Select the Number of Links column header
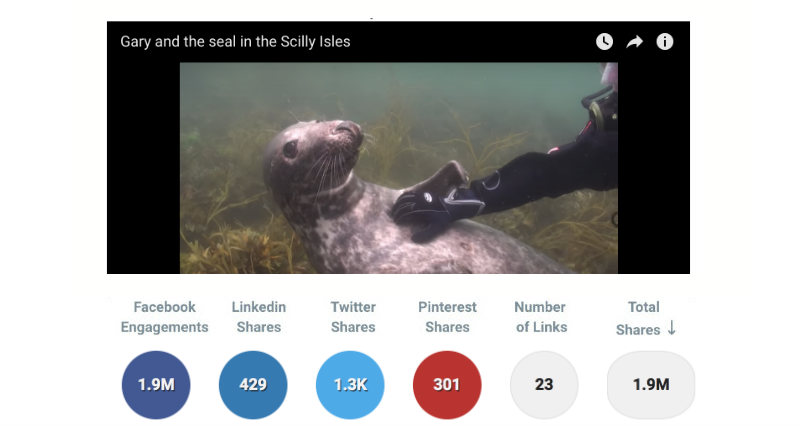This screenshot has height=427, width=800. click(540, 317)
